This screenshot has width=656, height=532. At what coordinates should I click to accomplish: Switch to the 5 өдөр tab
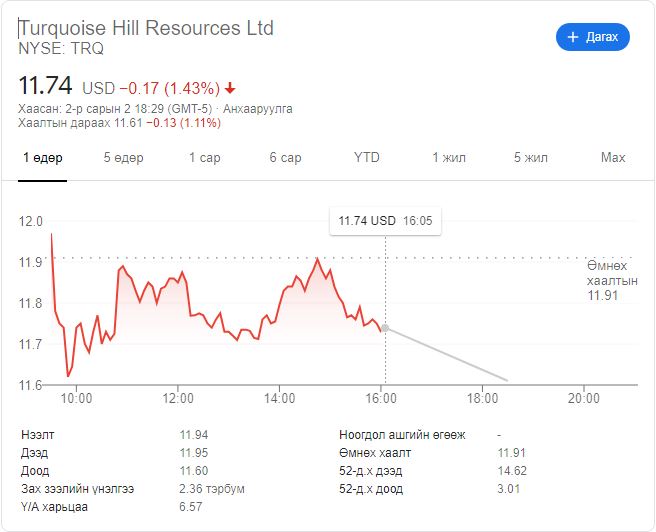pyautogui.click(x=123, y=158)
